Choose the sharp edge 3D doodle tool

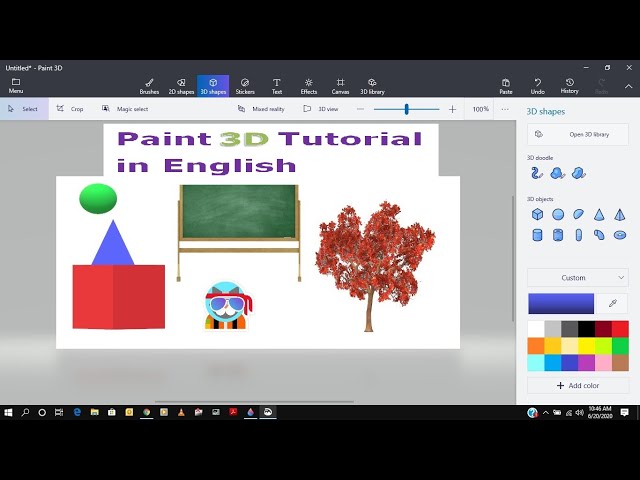[x=558, y=173]
